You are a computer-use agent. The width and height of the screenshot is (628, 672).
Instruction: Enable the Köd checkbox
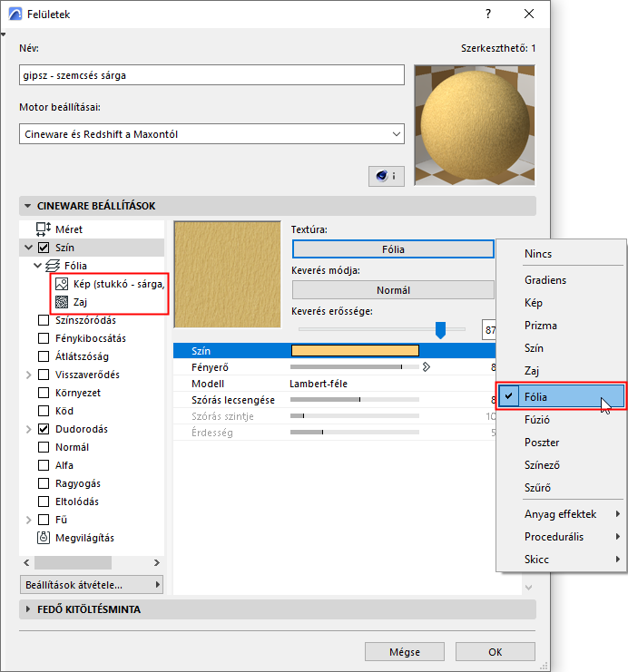pos(44,411)
